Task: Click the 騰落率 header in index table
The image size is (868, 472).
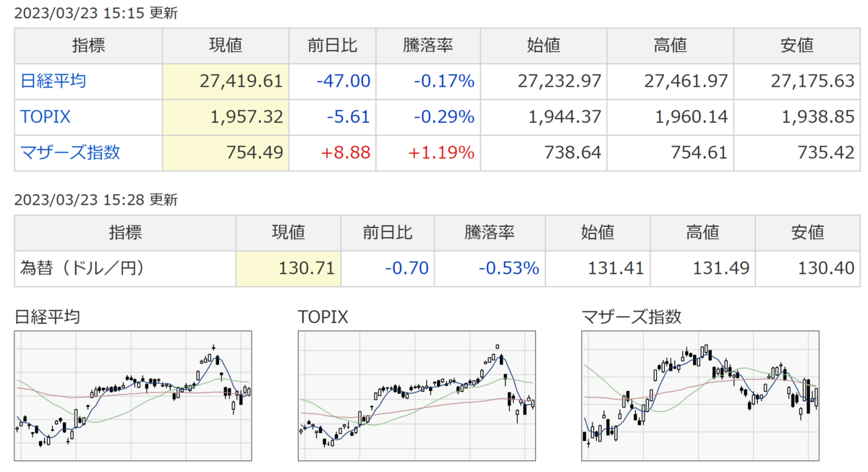Action: pyautogui.click(x=427, y=45)
